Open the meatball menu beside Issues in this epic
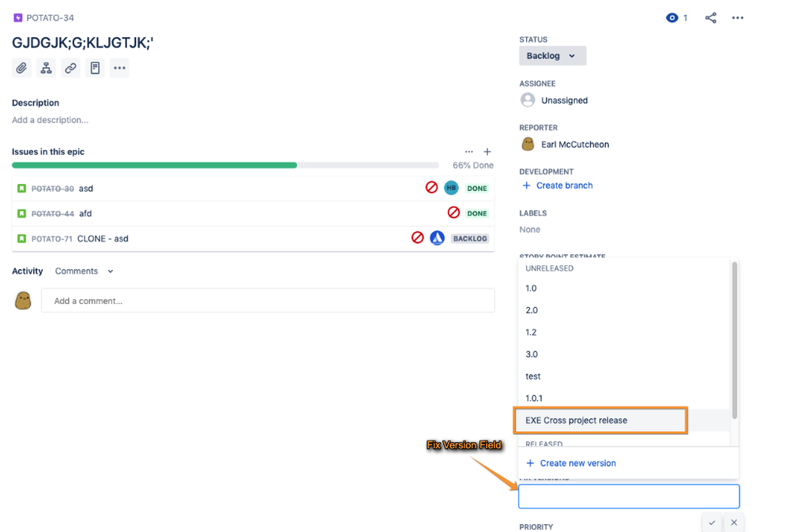 point(469,152)
